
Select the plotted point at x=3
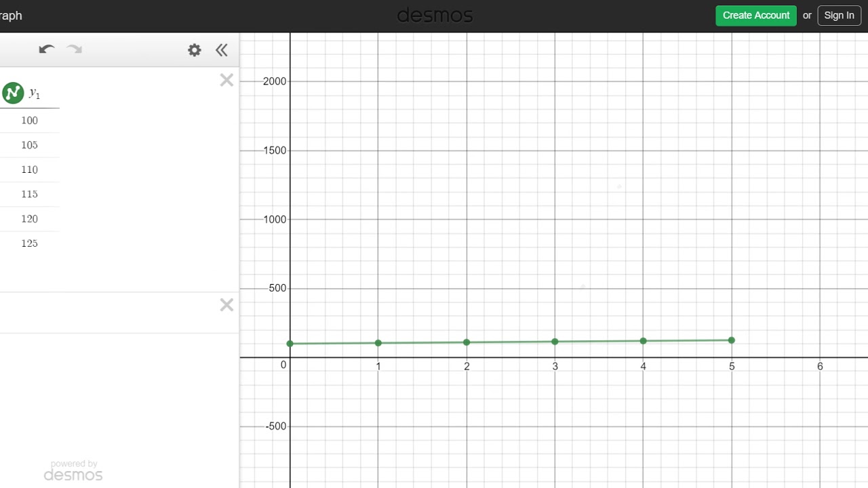click(x=555, y=342)
